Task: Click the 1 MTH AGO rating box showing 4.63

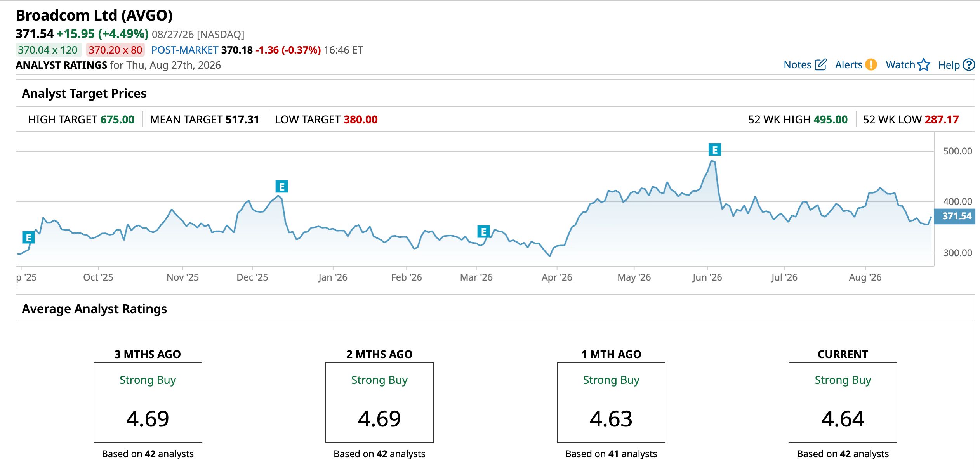Action: click(611, 402)
